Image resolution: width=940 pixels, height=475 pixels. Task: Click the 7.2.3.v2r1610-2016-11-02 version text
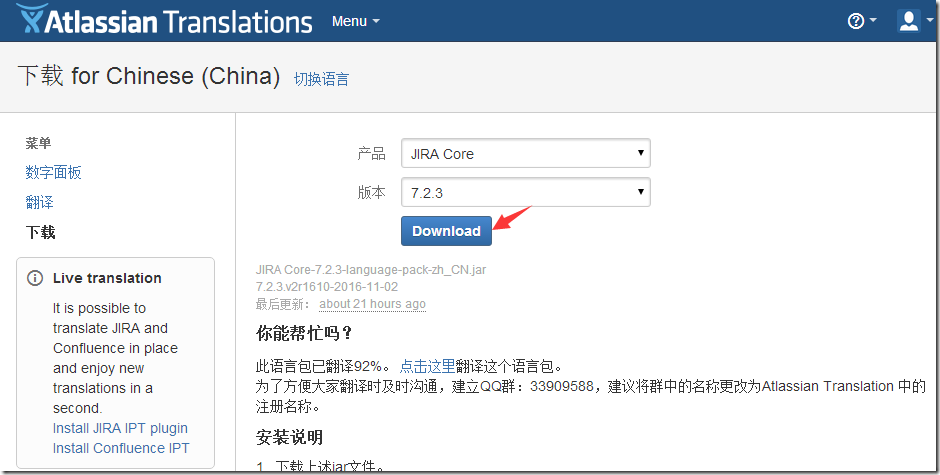point(327,287)
